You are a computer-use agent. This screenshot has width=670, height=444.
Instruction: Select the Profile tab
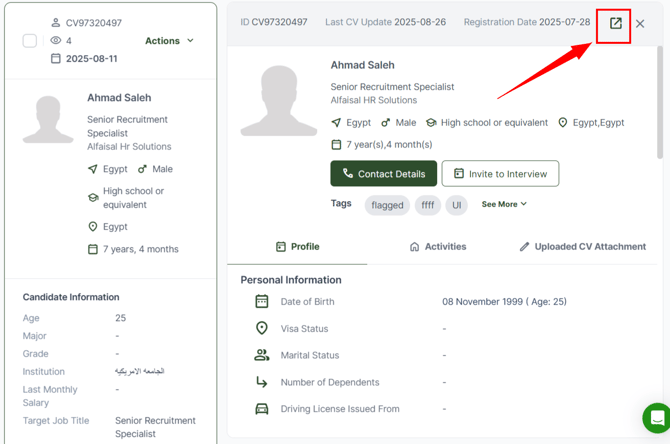[297, 246]
